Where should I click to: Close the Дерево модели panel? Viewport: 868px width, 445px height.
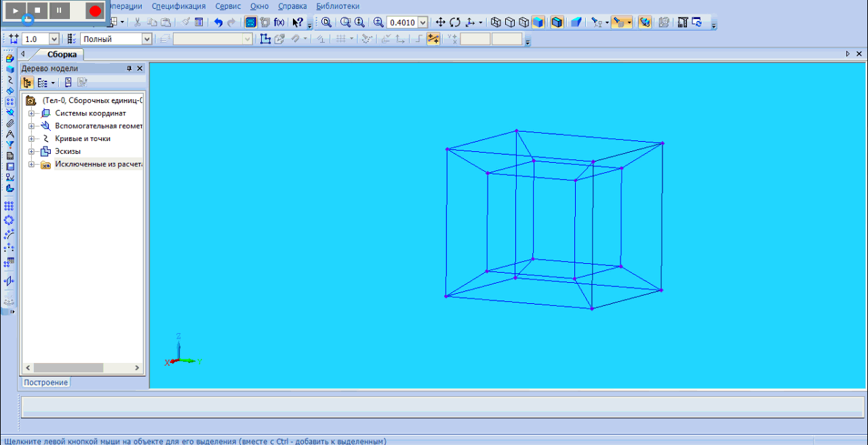coord(140,69)
